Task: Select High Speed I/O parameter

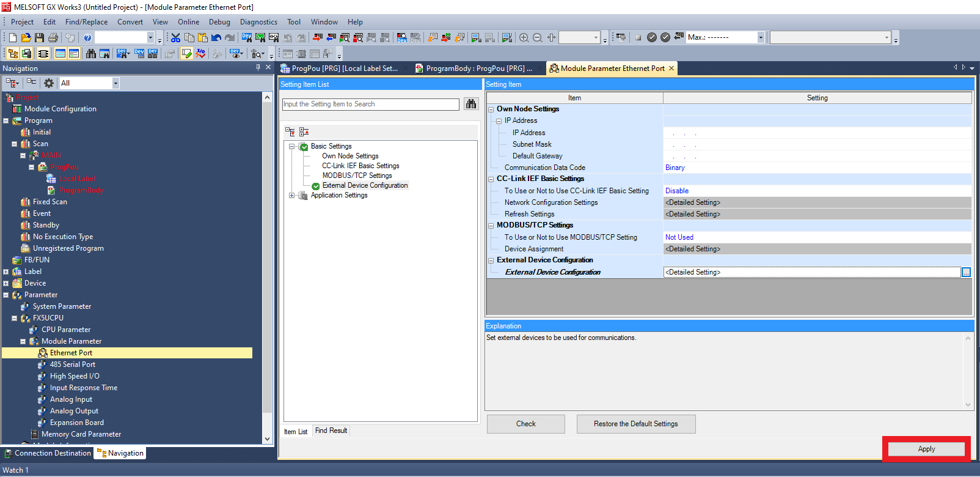Action: (75, 376)
